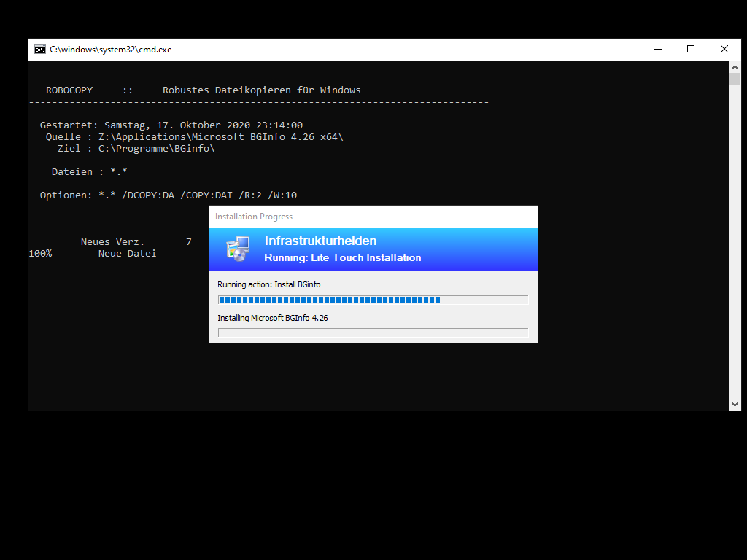747x560 pixels.
Task: Click the 'Ziel : C:\Programme\BGinfo\' line
Action: [136, 149]
